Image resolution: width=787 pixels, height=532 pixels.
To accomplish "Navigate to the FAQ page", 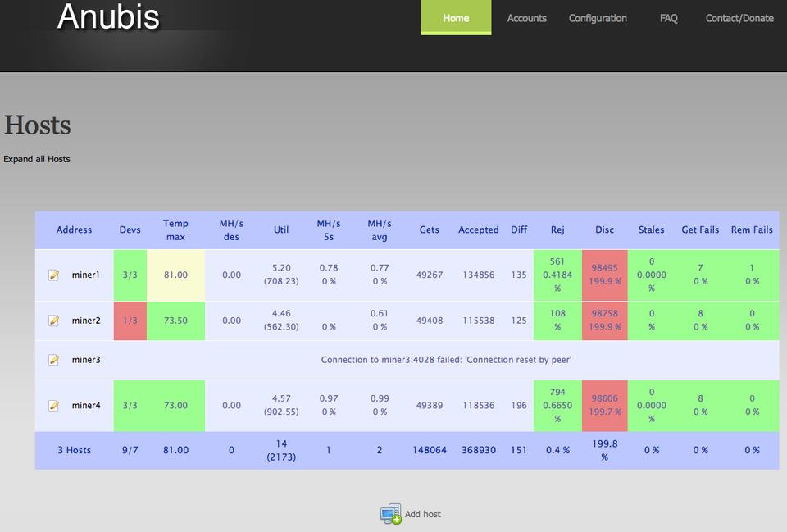I will pos(668,18).
